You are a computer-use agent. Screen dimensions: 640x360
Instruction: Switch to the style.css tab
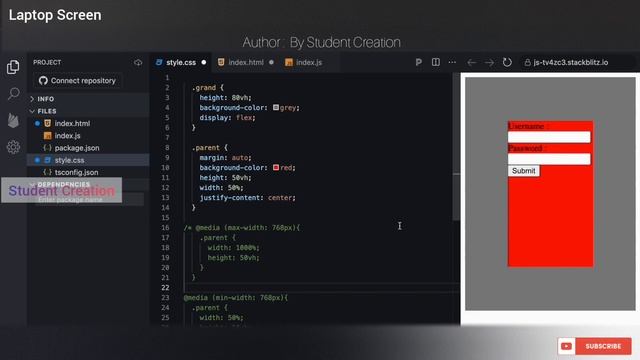click(180, 62)
